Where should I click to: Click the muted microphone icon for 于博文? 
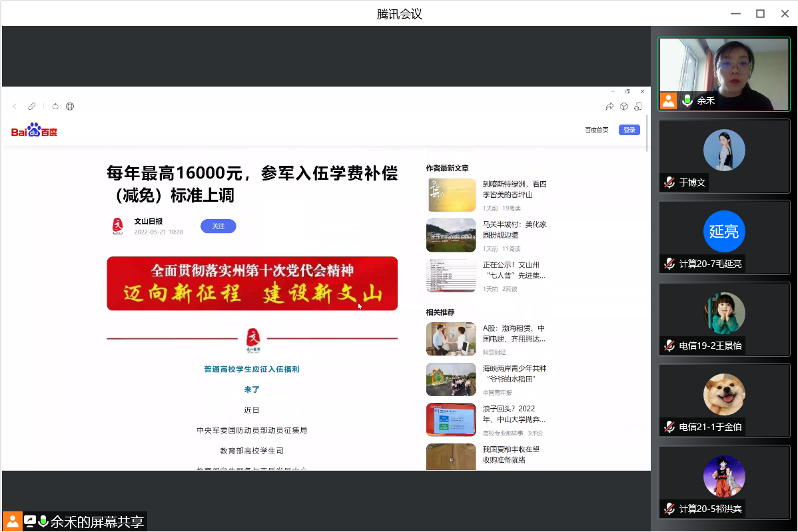click(x=669, y=182)
